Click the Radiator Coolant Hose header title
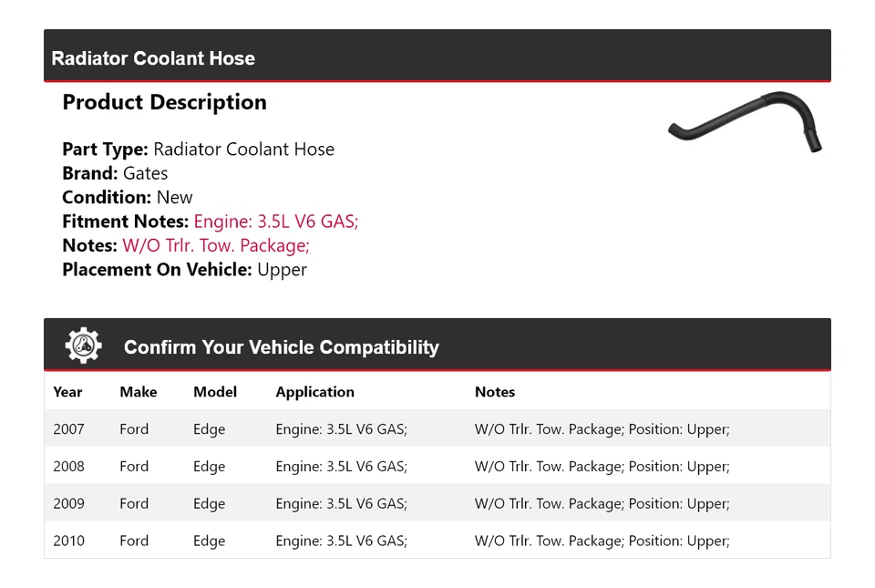This screenshot has width=875, height=588. tap(153, 58)
